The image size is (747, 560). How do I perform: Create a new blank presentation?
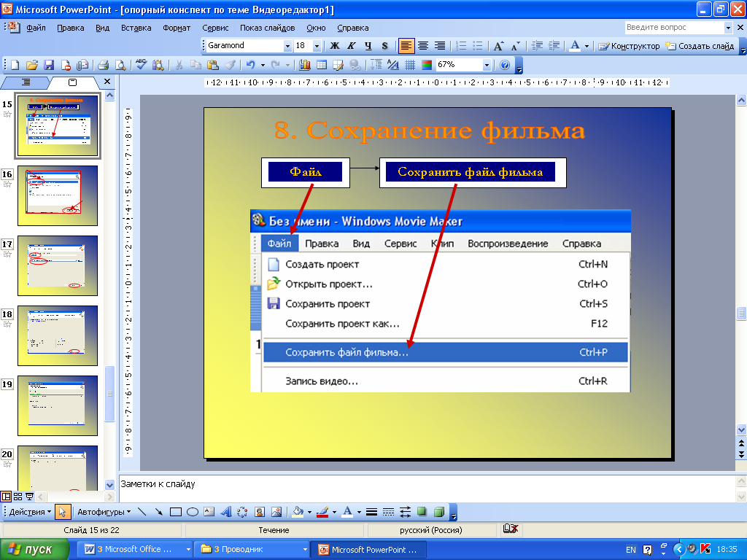pos(15,65)
